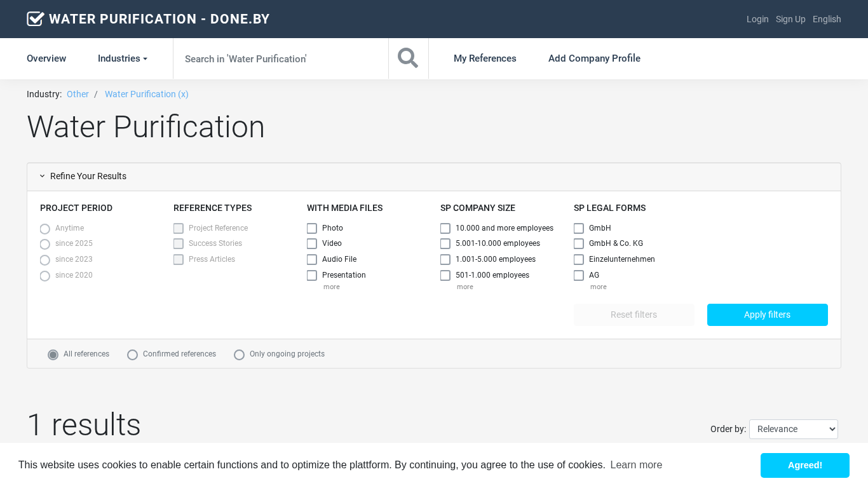Select the since 2023 project period
Screen dimensions: 868x488
(45, 260)
